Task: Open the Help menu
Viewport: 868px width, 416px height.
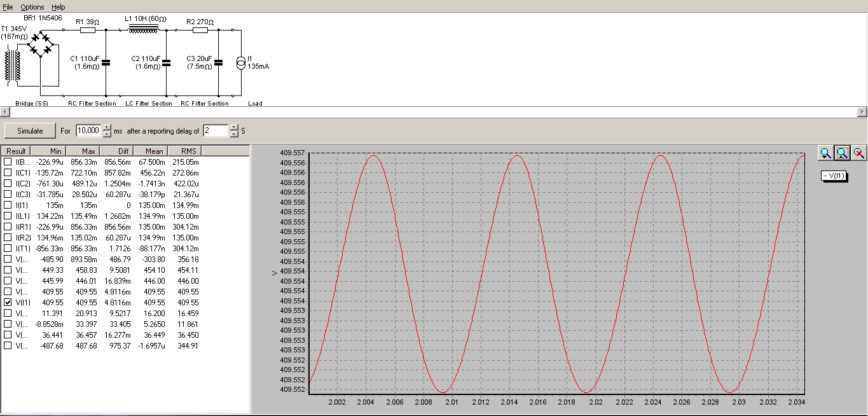Action: 59,6
